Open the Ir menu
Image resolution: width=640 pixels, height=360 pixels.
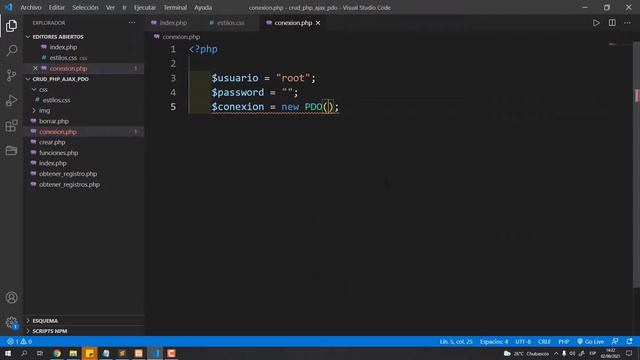point(124,7)
